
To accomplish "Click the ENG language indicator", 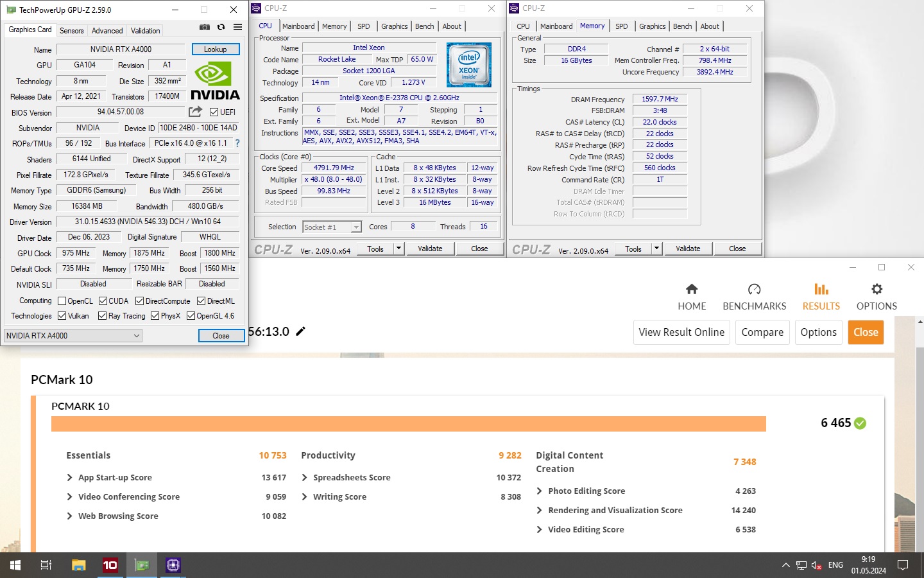I will coord(835,565).
